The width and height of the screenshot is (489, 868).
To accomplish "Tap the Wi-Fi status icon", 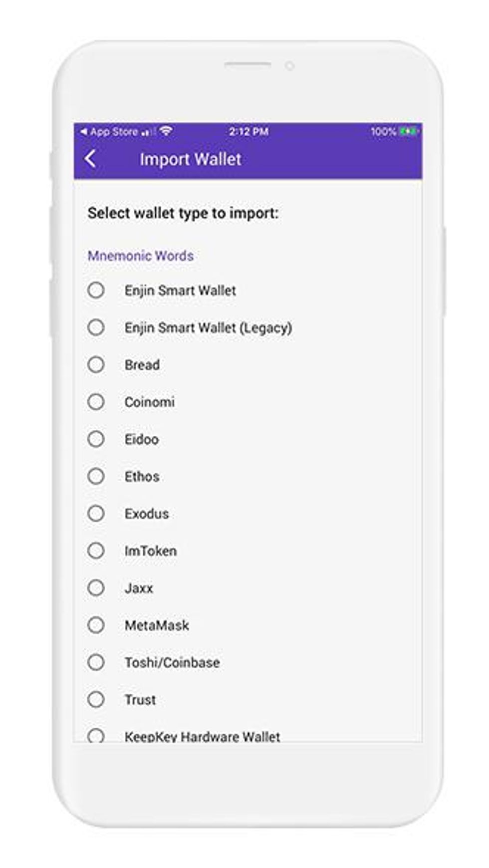I will [x=167, y=131].
